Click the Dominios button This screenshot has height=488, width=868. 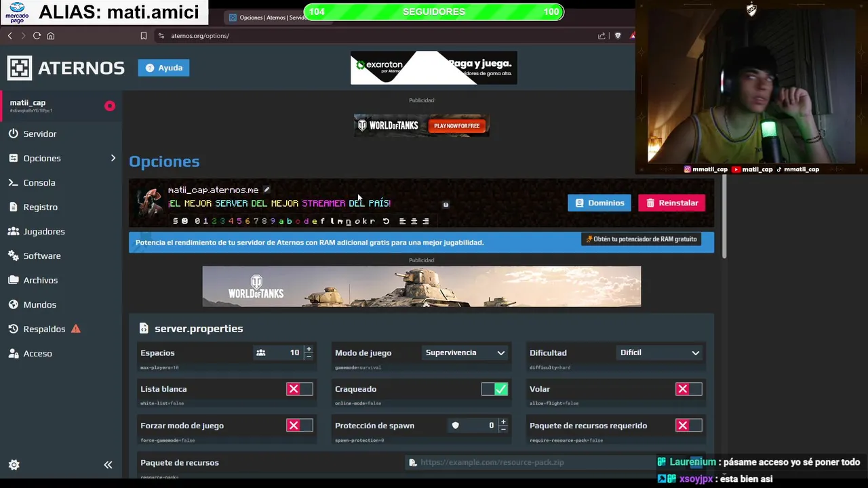click(x=599, y=203)
